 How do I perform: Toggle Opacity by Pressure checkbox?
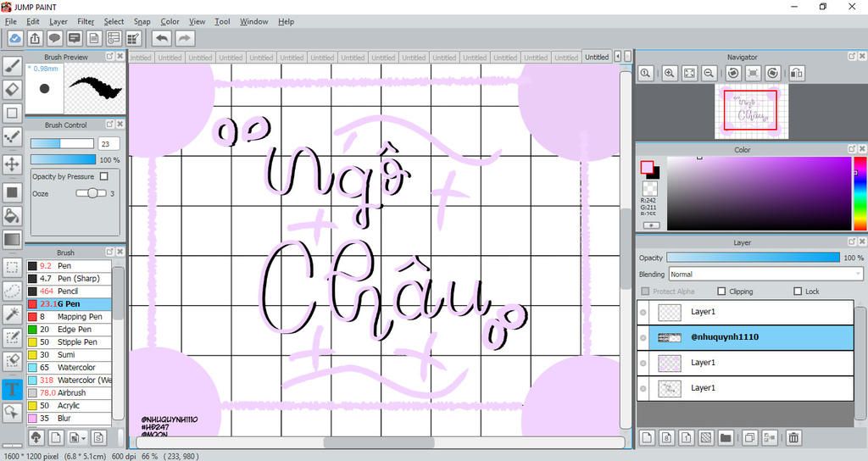[103, 176]
